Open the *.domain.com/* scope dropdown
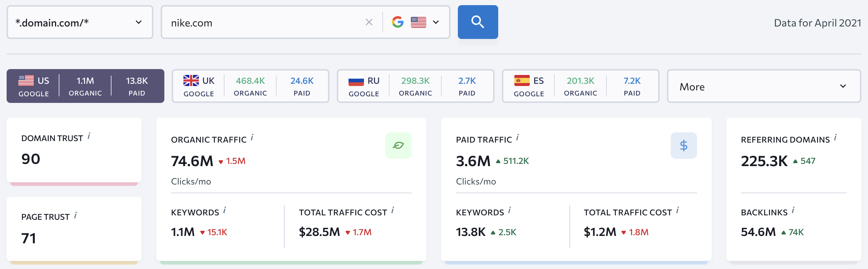This screenshot has height=269, width=868. point(80,22)
